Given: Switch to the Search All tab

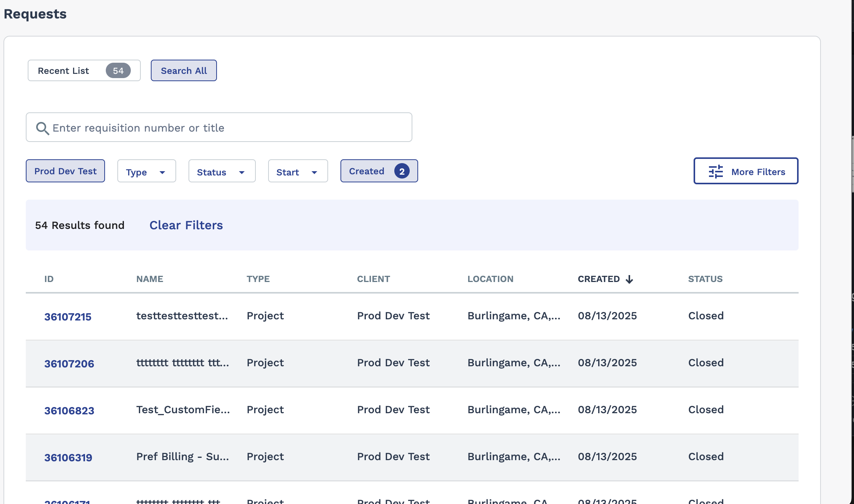Looking at the screenshot, I should point(183,71).
